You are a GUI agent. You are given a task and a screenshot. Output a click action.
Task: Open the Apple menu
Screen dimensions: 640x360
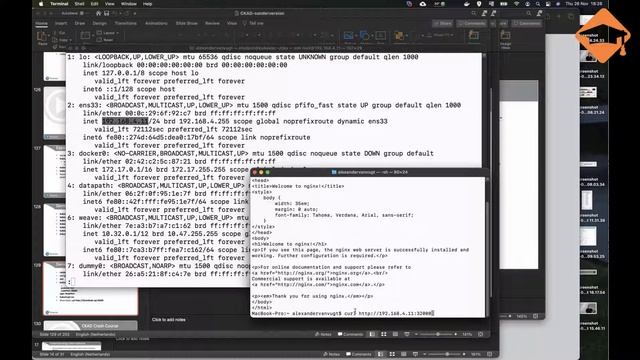point(41,4)
